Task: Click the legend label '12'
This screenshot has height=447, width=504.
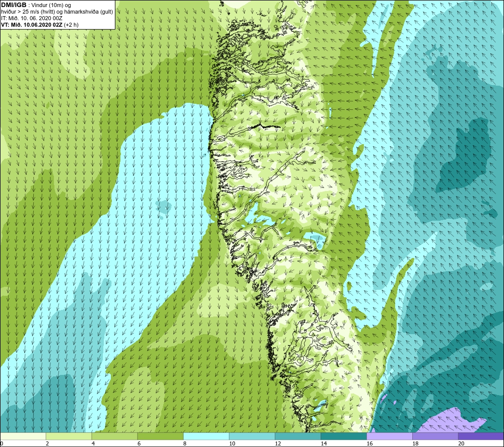Action: (278, 443)
